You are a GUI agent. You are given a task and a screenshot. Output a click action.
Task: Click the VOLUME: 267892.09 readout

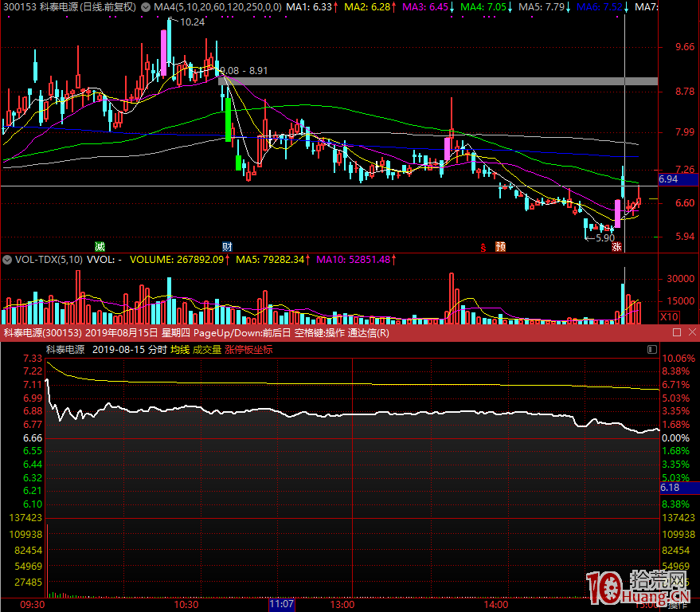177,260
